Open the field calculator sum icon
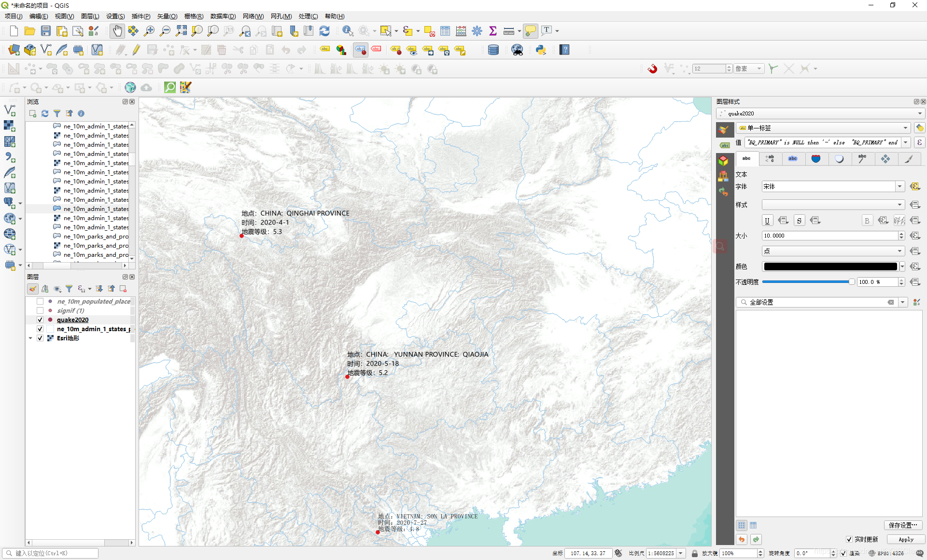This screenshot has height=560, width=927. (x=493, y=31)
